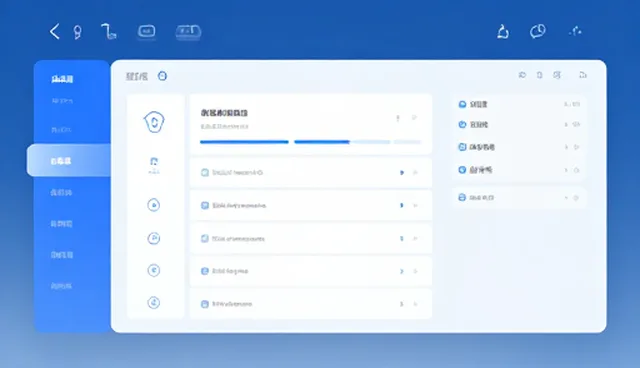Open the chat bubble icon in the top-right bar

point(538,31)
